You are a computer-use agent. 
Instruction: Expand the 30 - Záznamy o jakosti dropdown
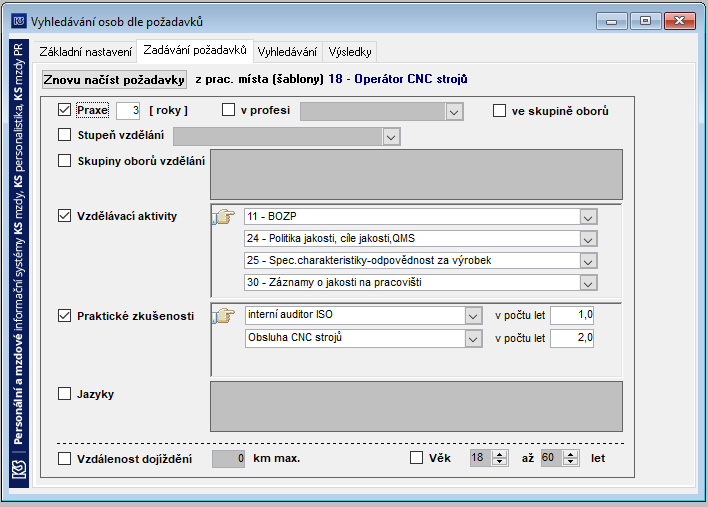[588, 283]
